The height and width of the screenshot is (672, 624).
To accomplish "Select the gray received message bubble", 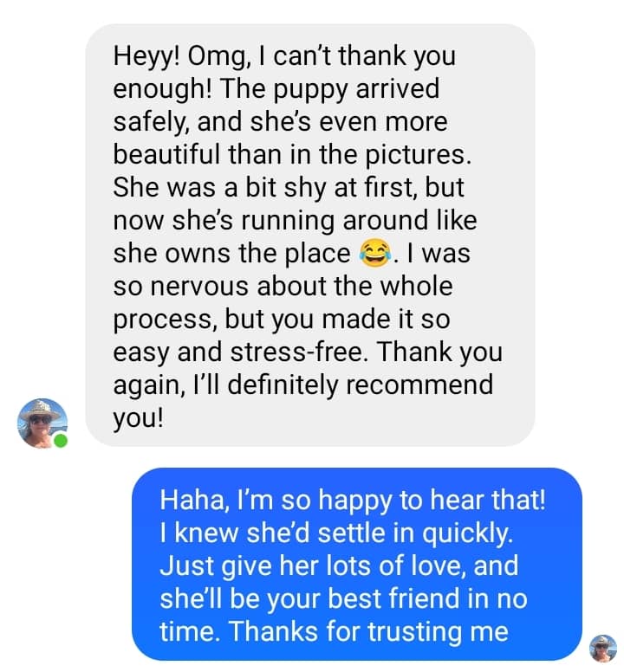I will coord(310,236).
